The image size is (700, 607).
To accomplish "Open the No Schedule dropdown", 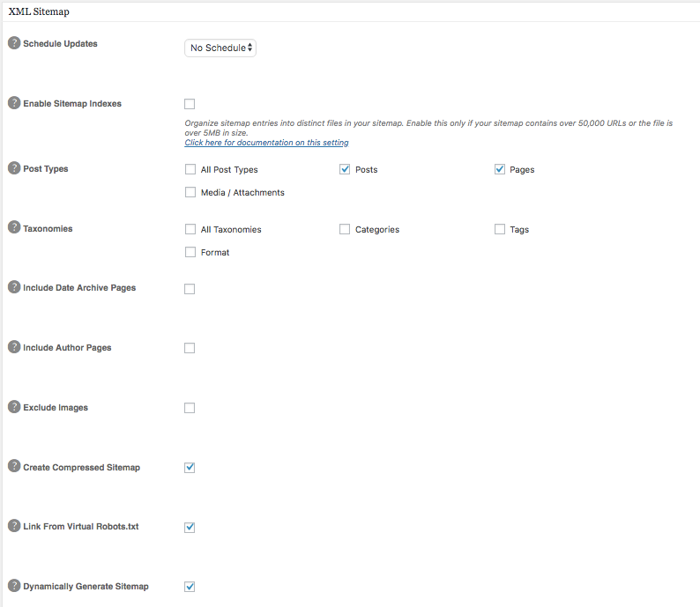I will [x=220, y=48].
